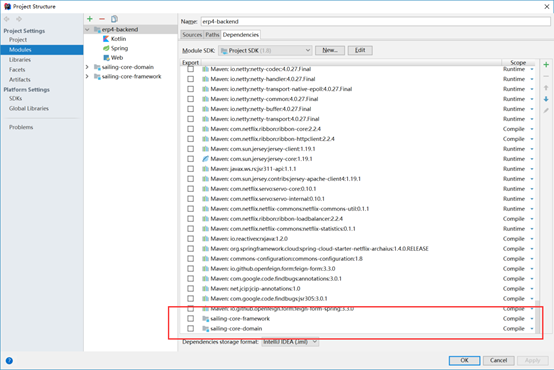
Task: Select the Kotlin facet icon
Action: tap(106, 39)
